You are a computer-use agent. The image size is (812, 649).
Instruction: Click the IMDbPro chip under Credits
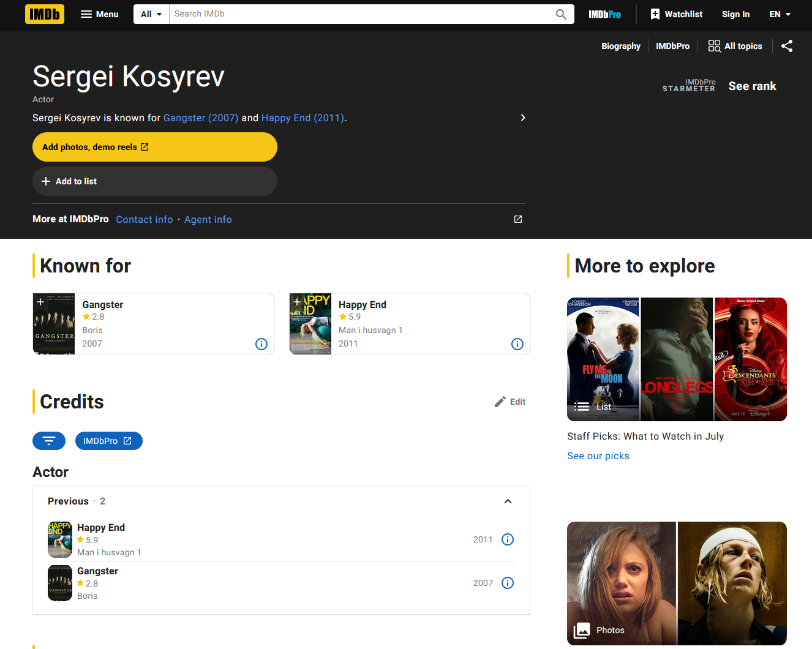109,441
